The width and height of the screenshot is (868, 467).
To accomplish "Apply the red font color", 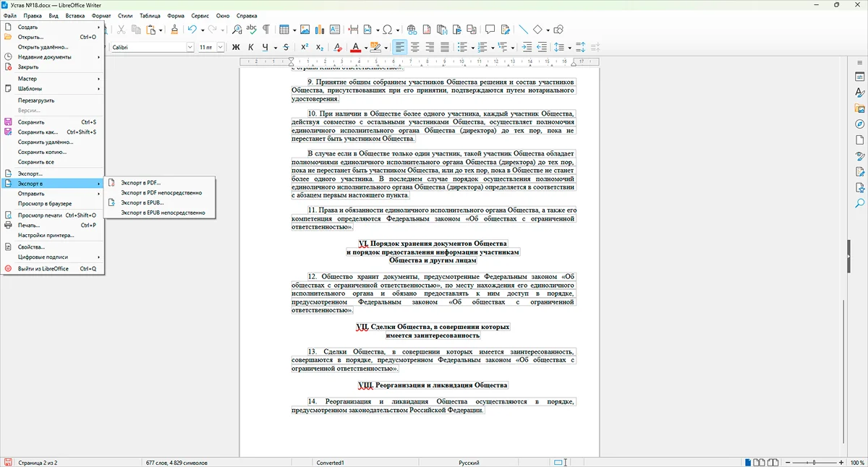I will [356, 47].
